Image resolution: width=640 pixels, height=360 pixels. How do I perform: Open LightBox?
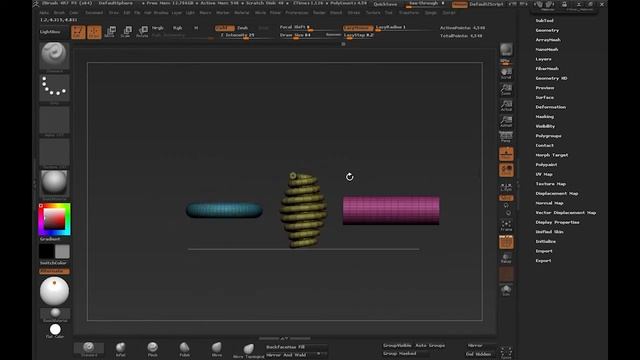click(50, 32)
